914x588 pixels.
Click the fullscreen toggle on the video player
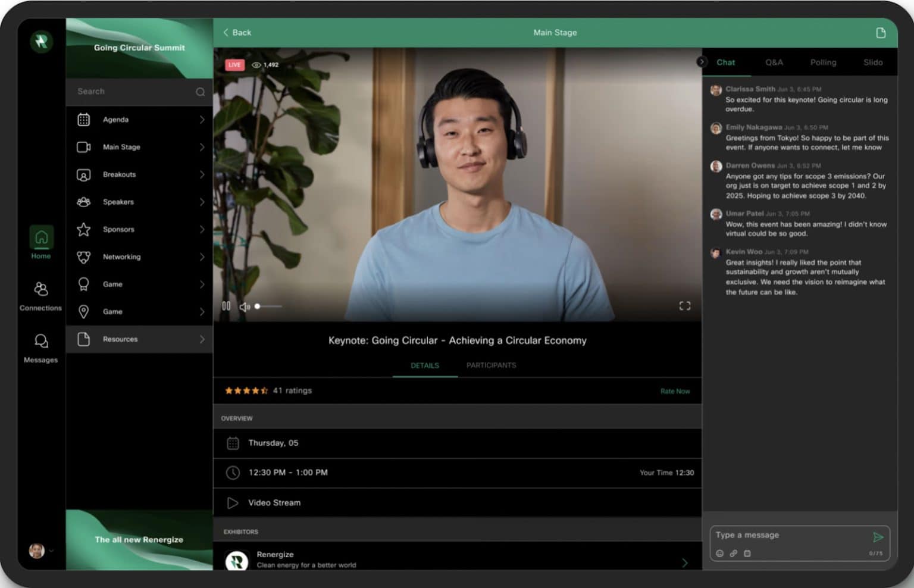pyautogui.click(x=685, y=306)
